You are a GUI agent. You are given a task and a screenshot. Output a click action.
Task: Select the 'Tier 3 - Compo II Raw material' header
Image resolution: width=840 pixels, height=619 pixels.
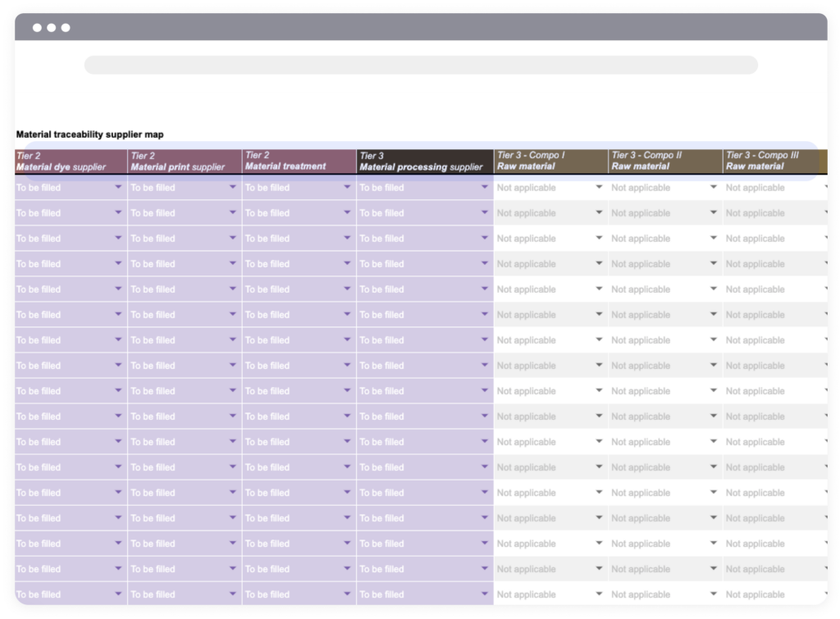coord(665,162)
